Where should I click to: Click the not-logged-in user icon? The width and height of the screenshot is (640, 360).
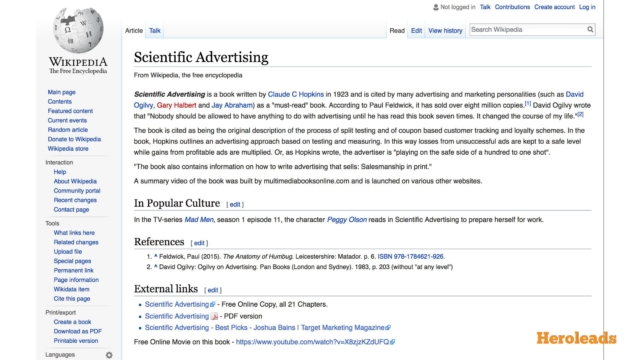point(436,7)
